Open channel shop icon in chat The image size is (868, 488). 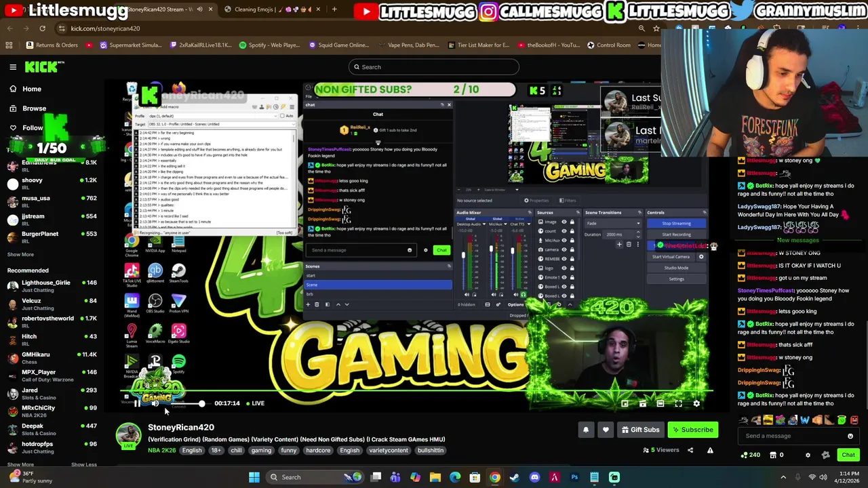(x=772, y=455)
